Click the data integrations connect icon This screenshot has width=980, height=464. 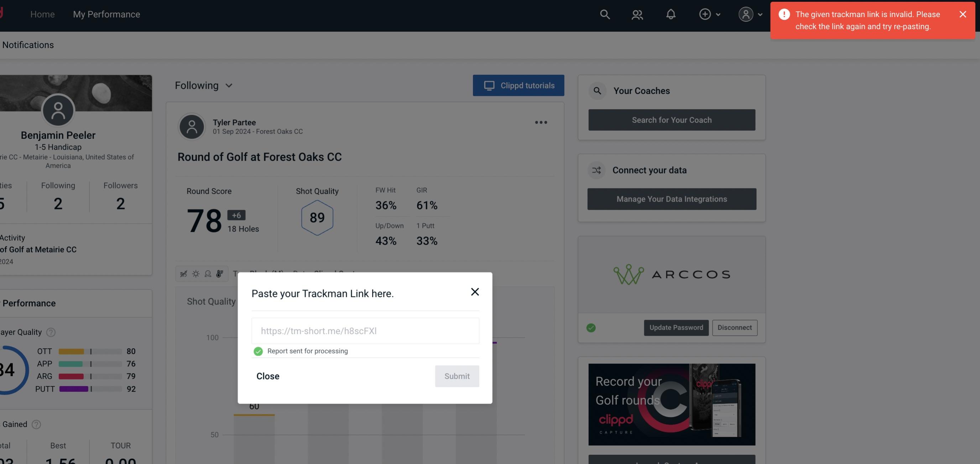point(596,170)
